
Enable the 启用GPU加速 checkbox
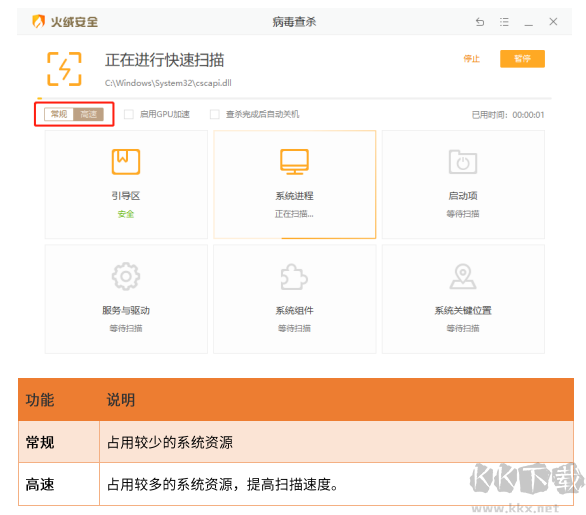[x=129, y=114]
